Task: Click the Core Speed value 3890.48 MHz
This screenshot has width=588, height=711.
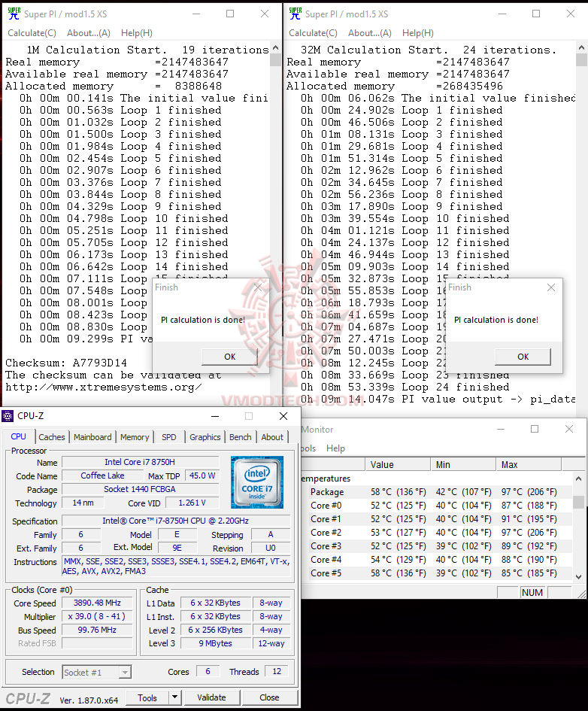Action: pyautogui.click(x=97, y=603)
